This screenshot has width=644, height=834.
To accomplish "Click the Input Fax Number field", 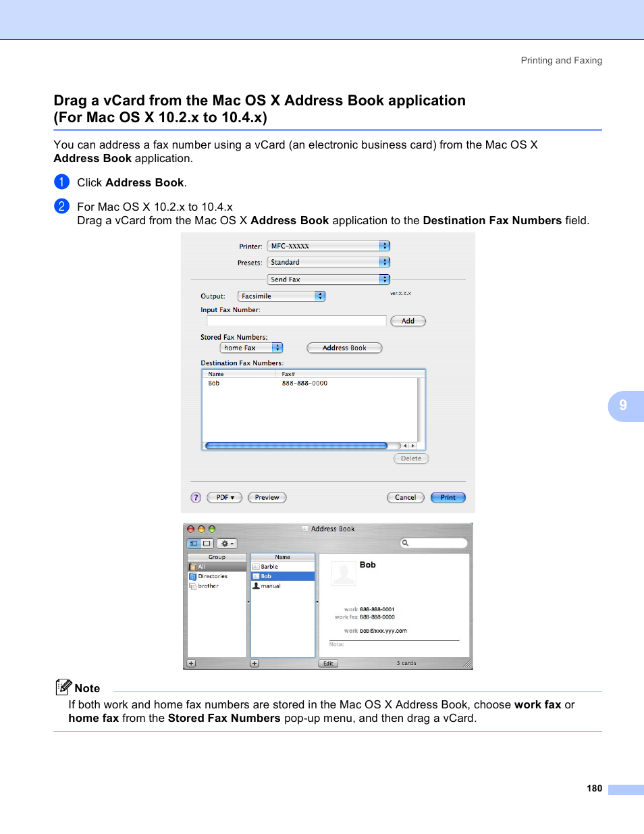I will [x=296, y=321].
